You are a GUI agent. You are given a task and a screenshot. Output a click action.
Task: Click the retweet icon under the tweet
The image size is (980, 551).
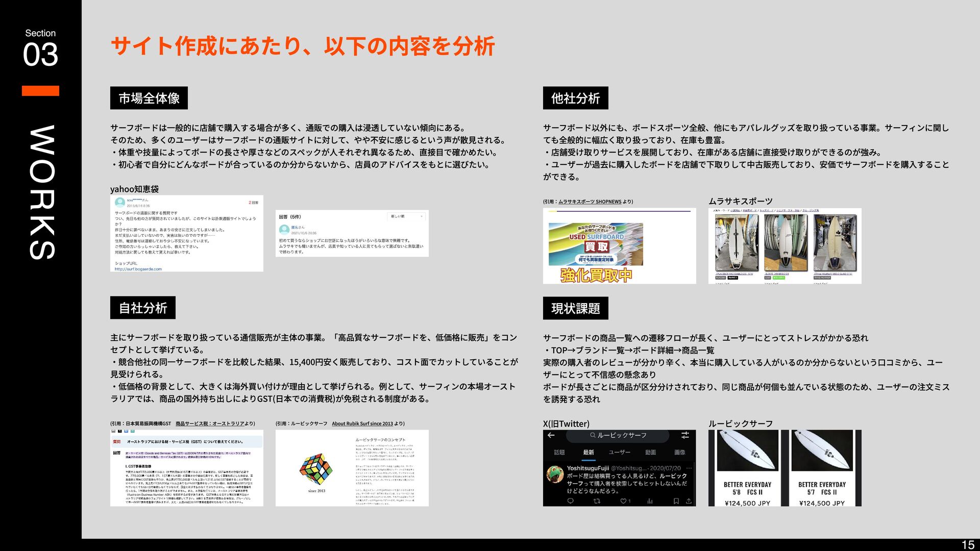[596, 501]
